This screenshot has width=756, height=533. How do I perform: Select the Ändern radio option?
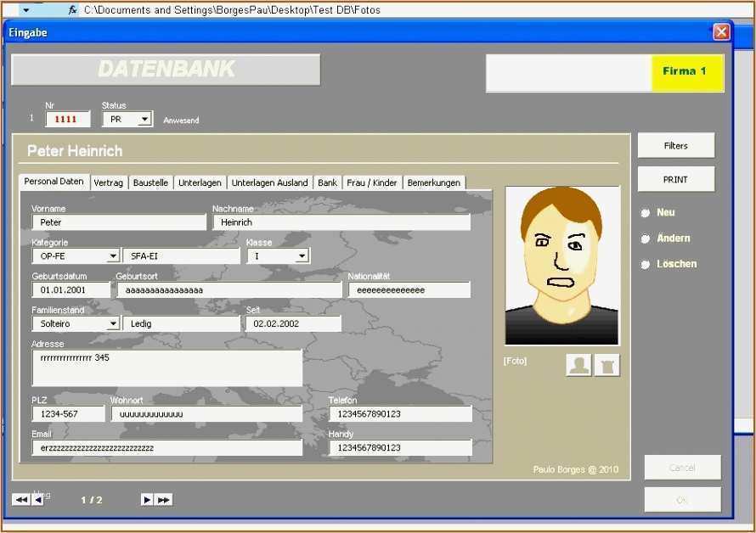[x=645, y=238]
